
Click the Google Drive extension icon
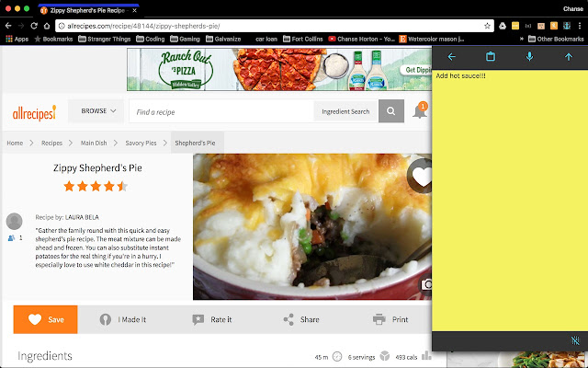tap(503, 26)
